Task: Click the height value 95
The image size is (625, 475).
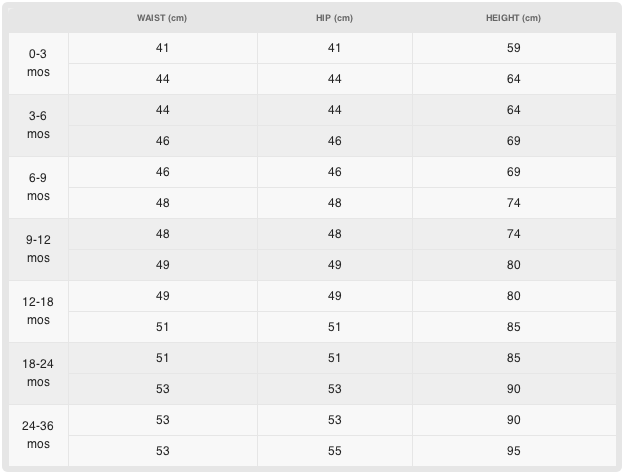Action: pos(513,451)
